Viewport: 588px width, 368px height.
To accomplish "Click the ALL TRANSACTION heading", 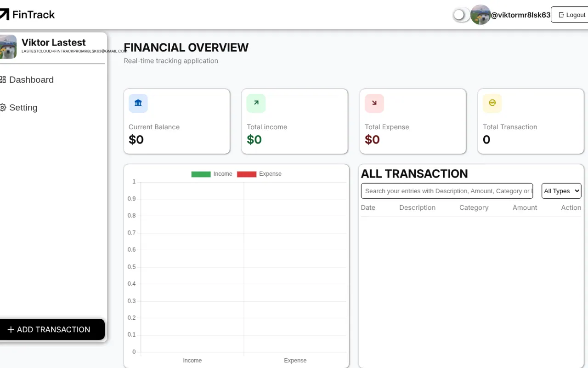I will point(414,173).
